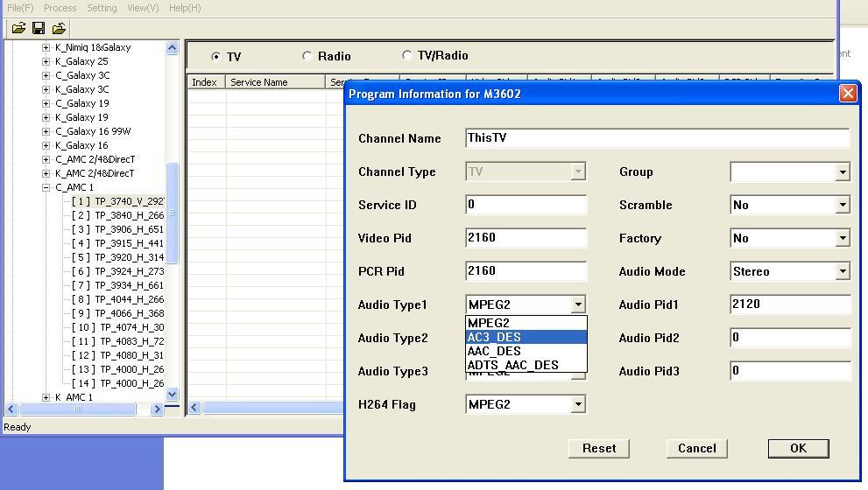The height and width of the screenshot is (490, 868).
Task: Click the Audio Pid3 input field
Action: click(x=790, y=370)
